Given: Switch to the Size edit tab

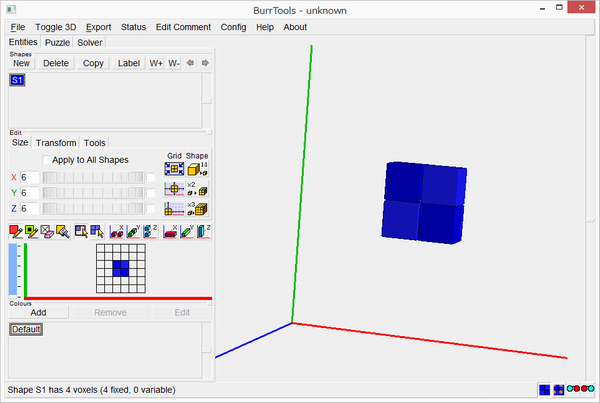Looking at the screenshot, I should point(20,142).
